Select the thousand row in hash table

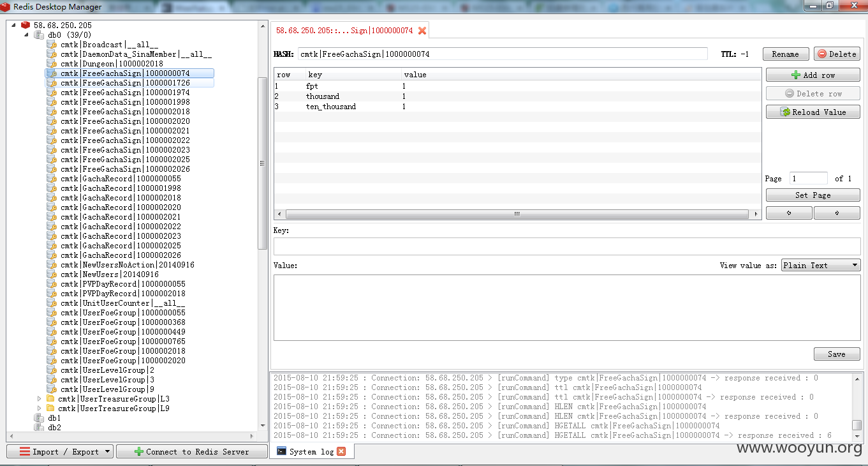517,96
